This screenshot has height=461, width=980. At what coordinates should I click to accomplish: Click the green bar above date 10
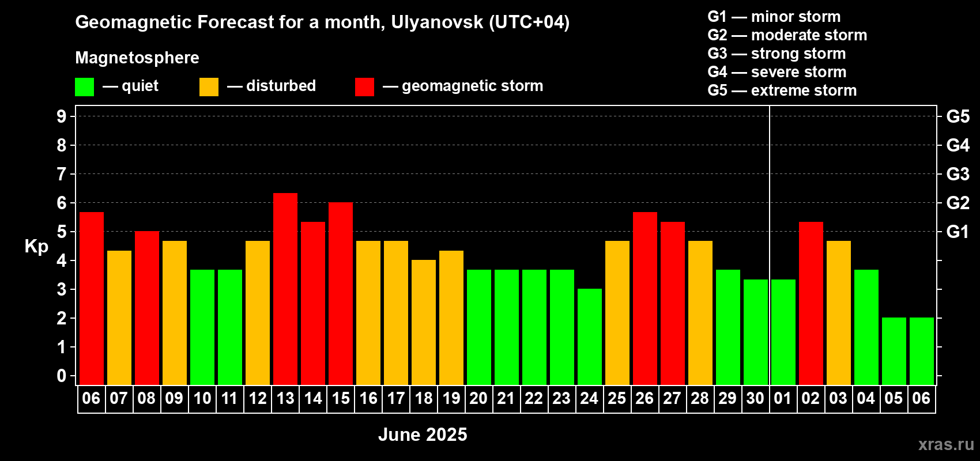(x=202, y=327)
